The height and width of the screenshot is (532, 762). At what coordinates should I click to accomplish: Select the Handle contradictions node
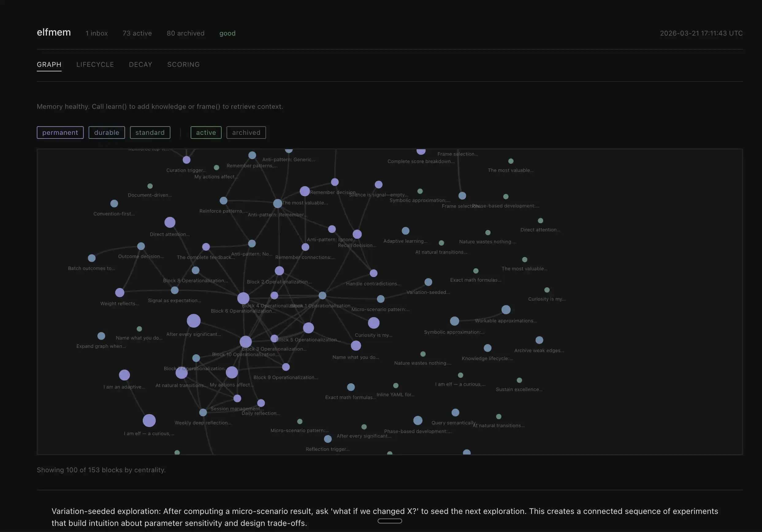click(x=373, y=273)
